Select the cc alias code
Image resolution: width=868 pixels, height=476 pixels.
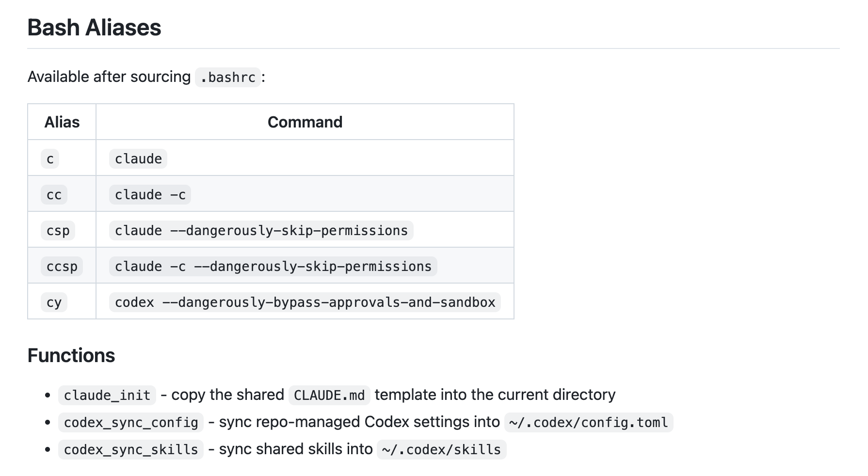click(x=54, y=194)
